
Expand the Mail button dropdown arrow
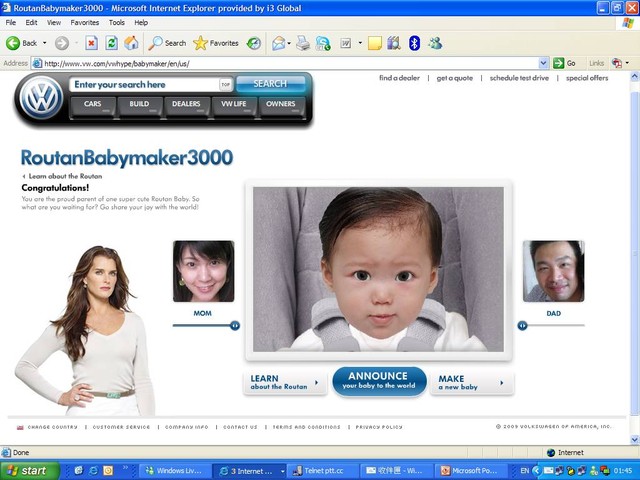point(289,43)
